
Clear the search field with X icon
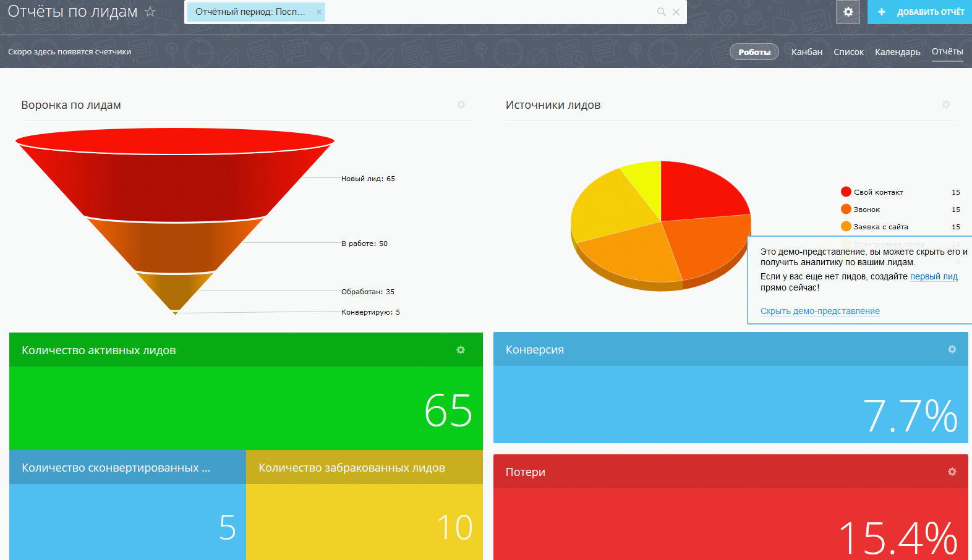676,12
